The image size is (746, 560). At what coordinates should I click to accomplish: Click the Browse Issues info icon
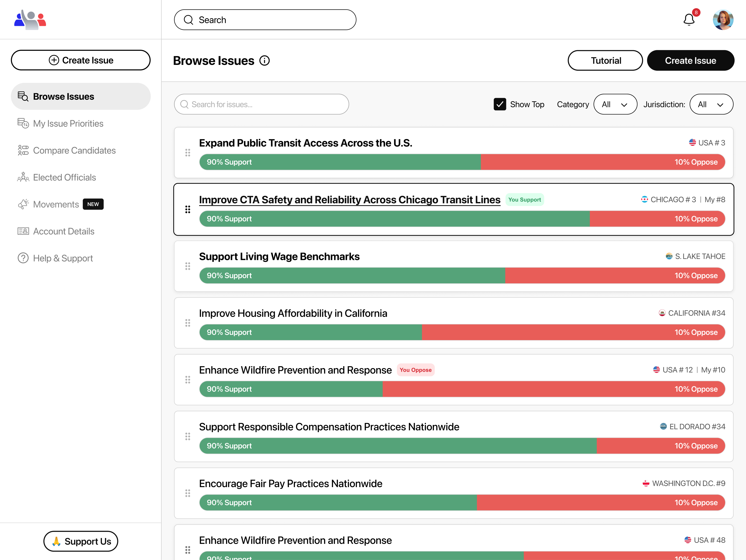coord(264,61)
